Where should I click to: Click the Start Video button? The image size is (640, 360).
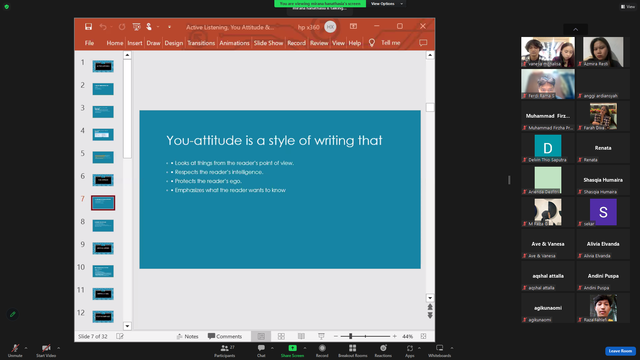[46, 350]
